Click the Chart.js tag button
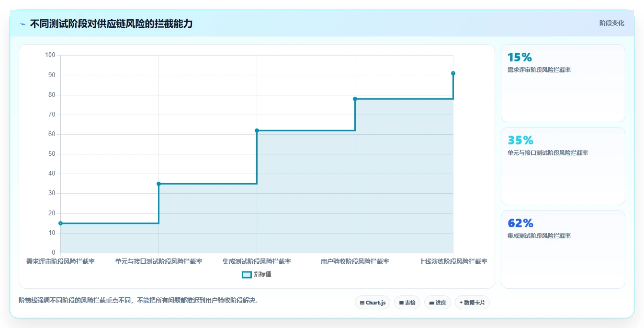Viewport: 644px width, 328px height. (373, 303)
